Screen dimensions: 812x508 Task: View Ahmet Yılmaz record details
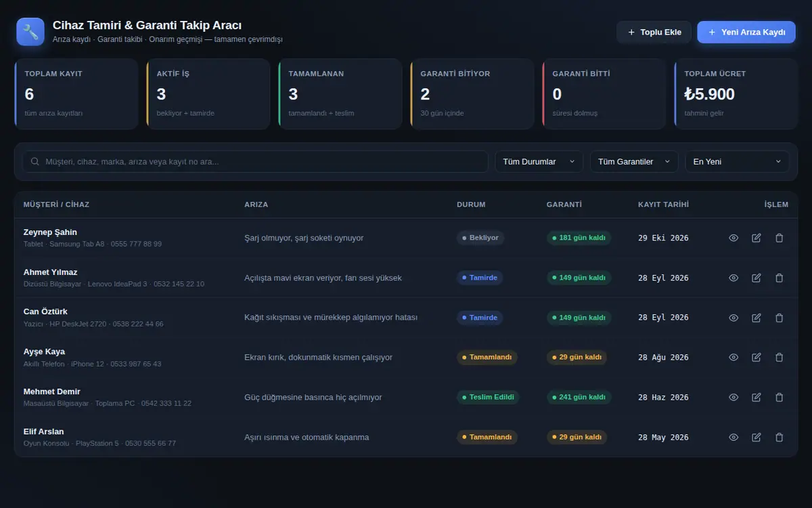point(734,278)
